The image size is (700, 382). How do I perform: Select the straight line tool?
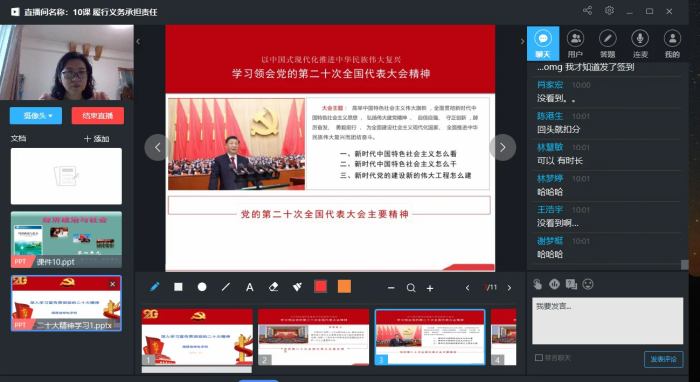point(226,287)
